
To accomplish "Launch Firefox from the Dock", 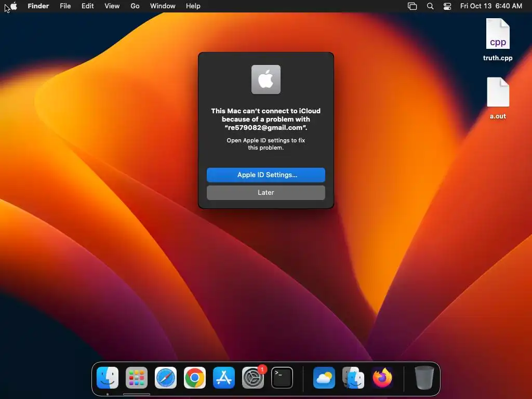I will [382, 378].
